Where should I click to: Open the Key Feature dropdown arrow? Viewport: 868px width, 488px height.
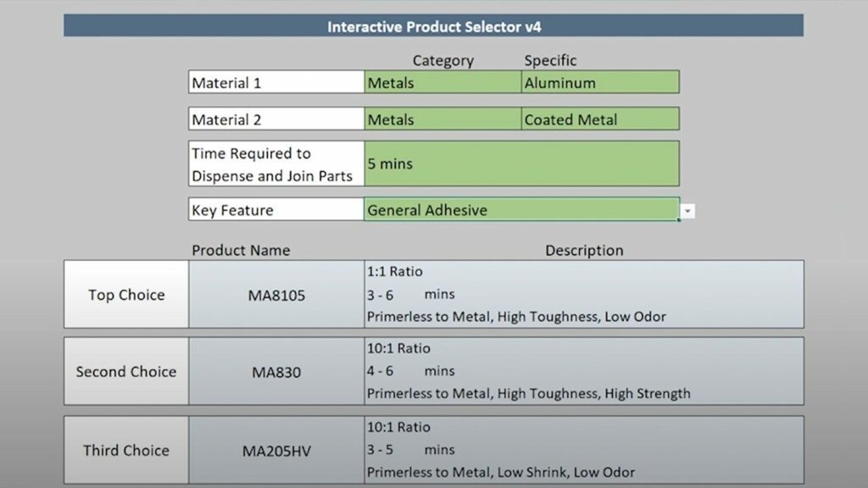coord(688,209)
